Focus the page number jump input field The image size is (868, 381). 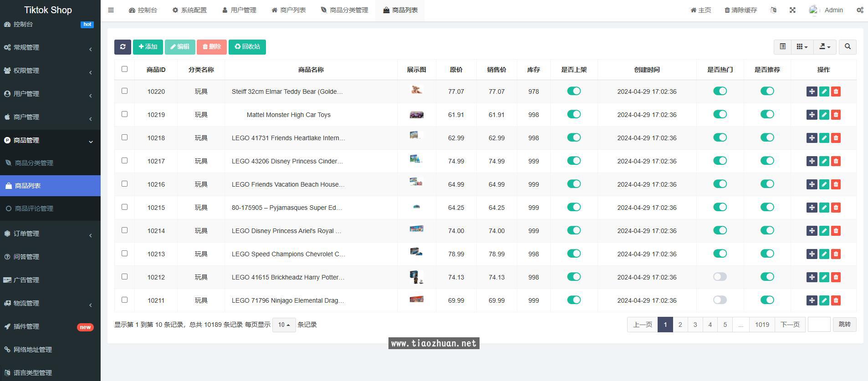(819, 325)
